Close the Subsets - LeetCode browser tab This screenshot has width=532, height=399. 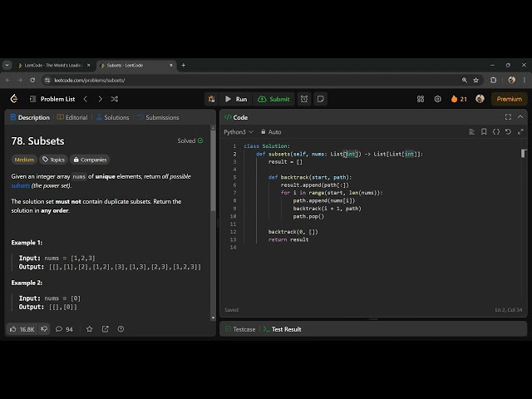(171, 65)
